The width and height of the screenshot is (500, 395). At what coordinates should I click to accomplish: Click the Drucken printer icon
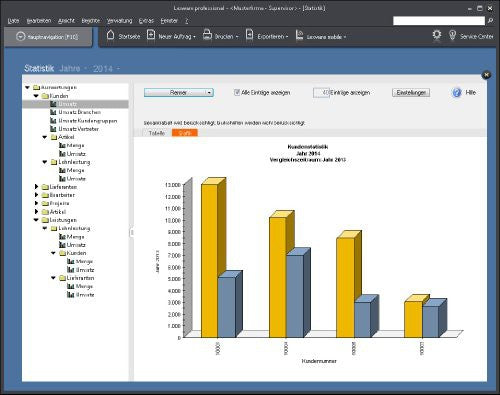click(207, 35)
